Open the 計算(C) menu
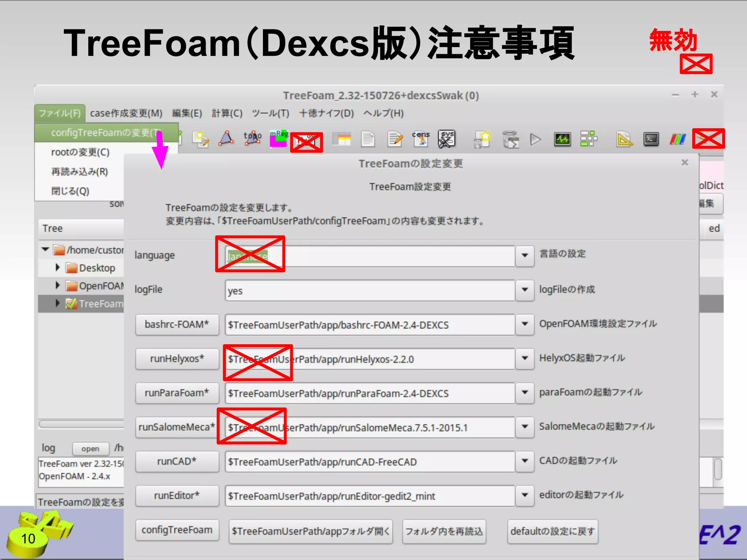Image resolution: width=747 pixels, height=560 pixels. (x=227, y=113)
